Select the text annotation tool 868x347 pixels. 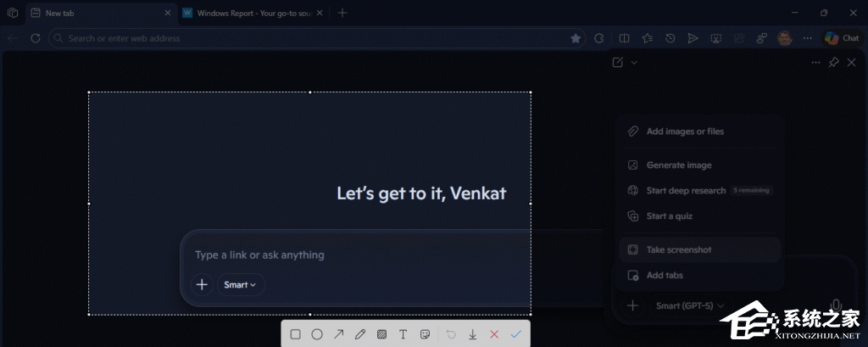[403, 334]
